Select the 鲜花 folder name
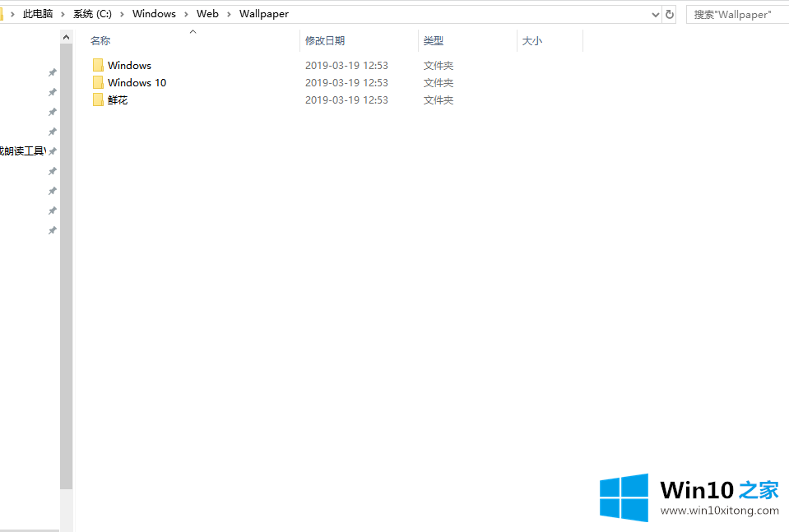 point(118,100)
